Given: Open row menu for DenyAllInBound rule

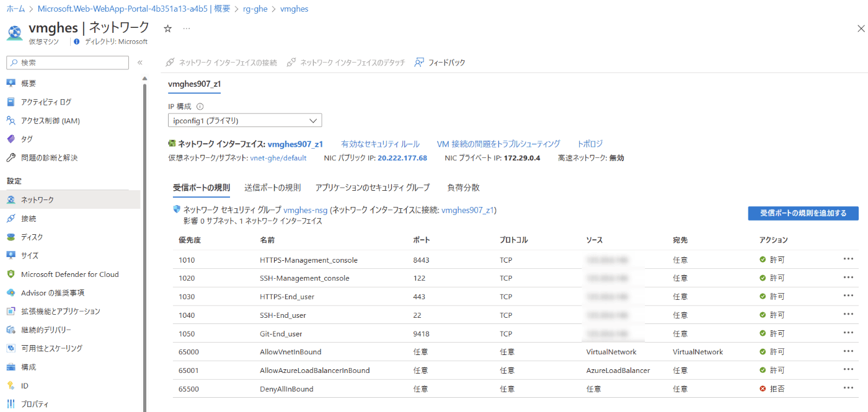Looking at the screenshot, I should point(848,388).
